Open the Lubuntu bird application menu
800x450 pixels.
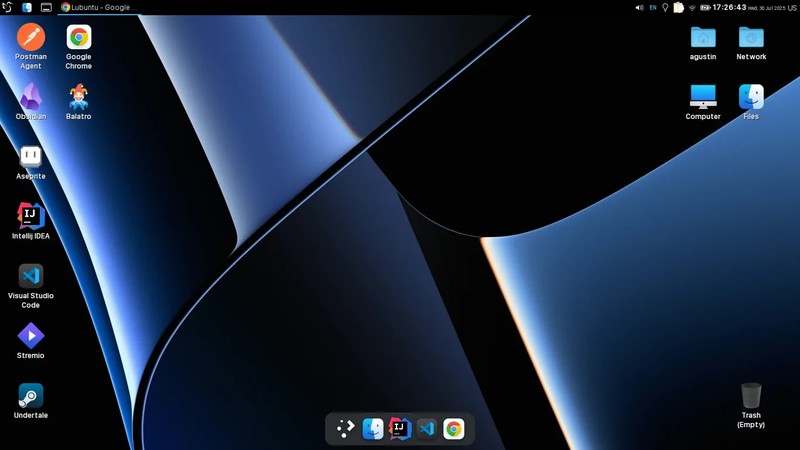(x=7, y=7)
